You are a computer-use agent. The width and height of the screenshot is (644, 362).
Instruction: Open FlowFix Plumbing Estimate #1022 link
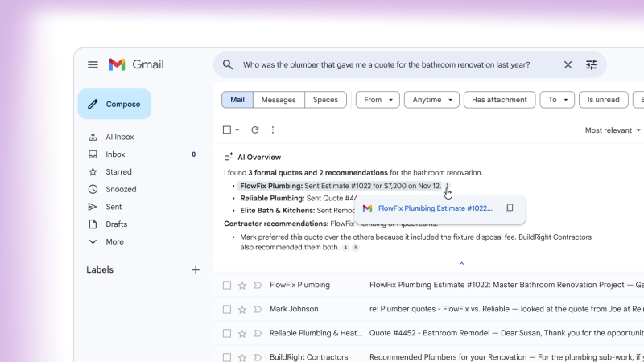(435, 208)
